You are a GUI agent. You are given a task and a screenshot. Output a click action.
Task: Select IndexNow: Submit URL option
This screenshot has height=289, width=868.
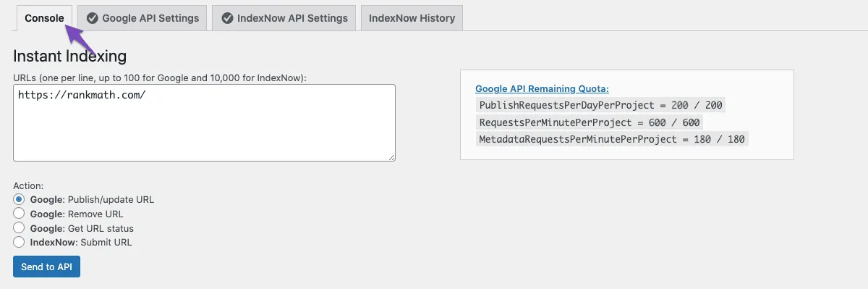click(20, 243)
